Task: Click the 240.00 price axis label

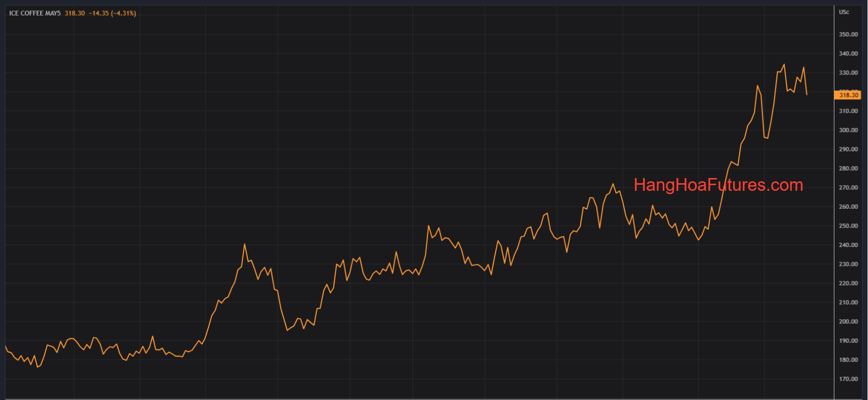Action: 848,245
